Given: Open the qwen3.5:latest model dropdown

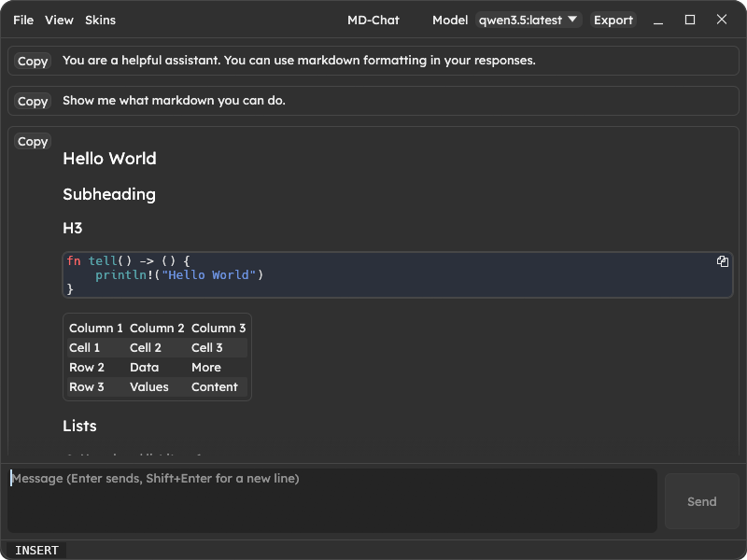Looking at the screenshot, I should coord(529,20).
